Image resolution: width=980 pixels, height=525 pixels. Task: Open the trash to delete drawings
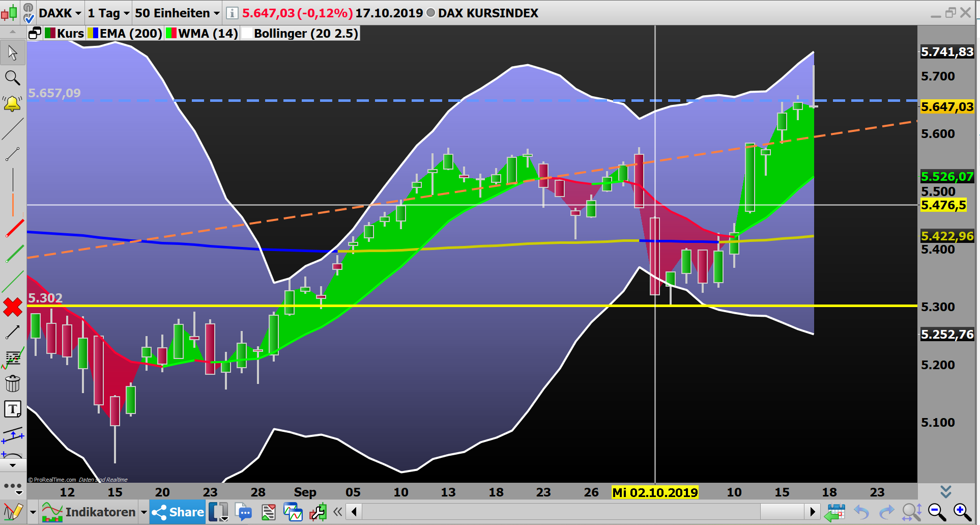click(13, 383)
